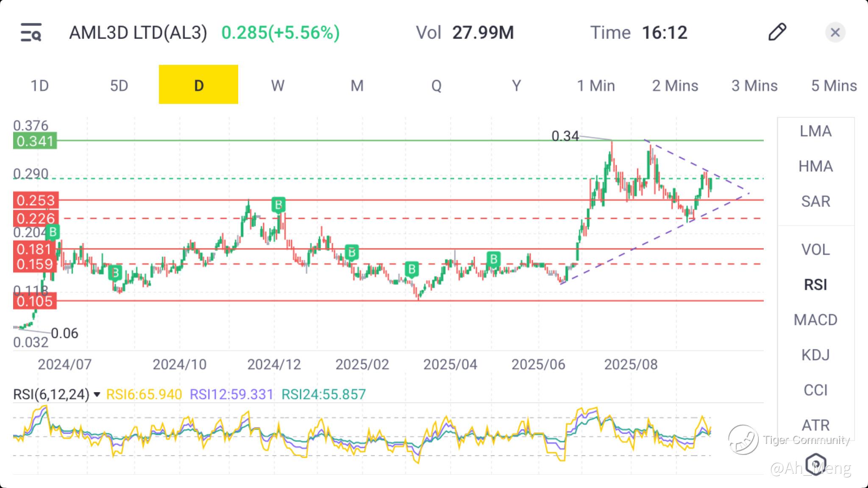Click the green 0.341 price level label

35,141
